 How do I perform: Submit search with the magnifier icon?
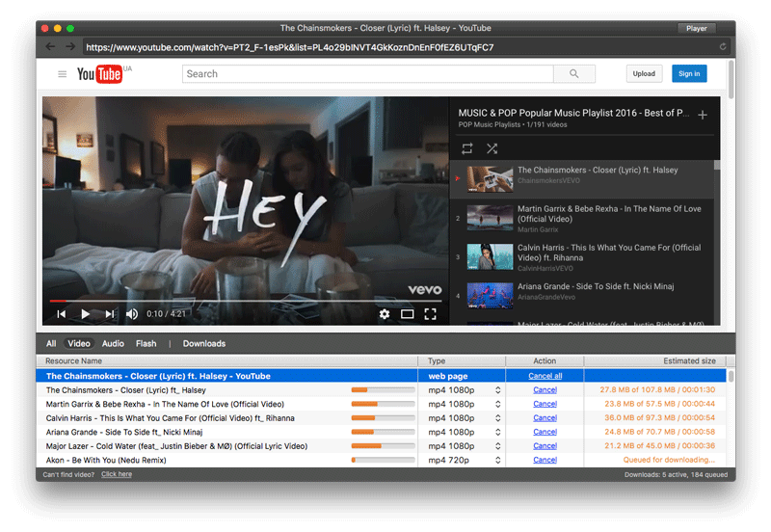point(573,74)
